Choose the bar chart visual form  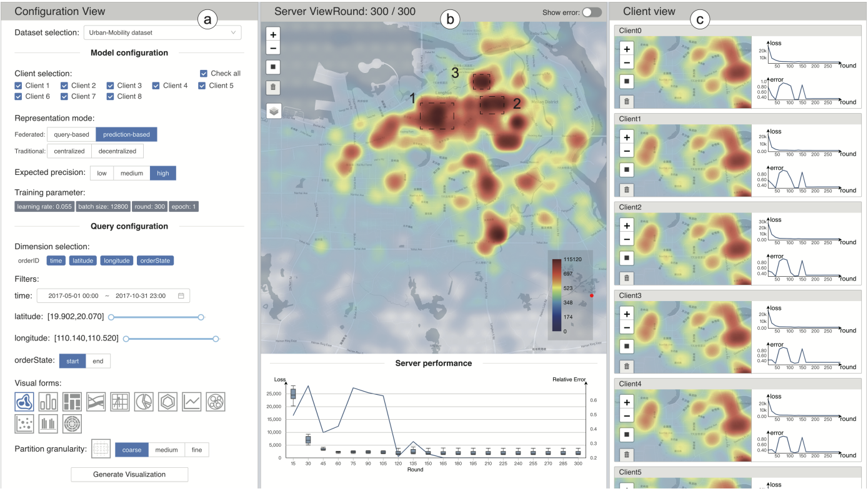pos(48,402)
